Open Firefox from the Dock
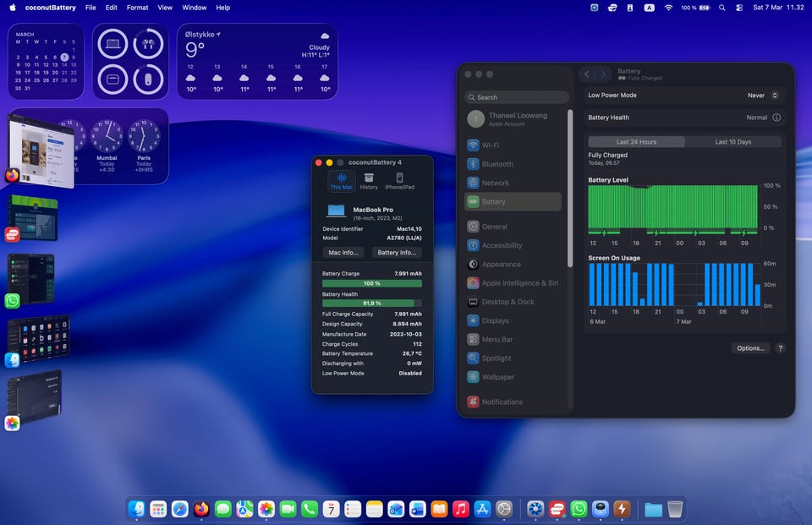The image size is (812, 525). tap(201, 509)
